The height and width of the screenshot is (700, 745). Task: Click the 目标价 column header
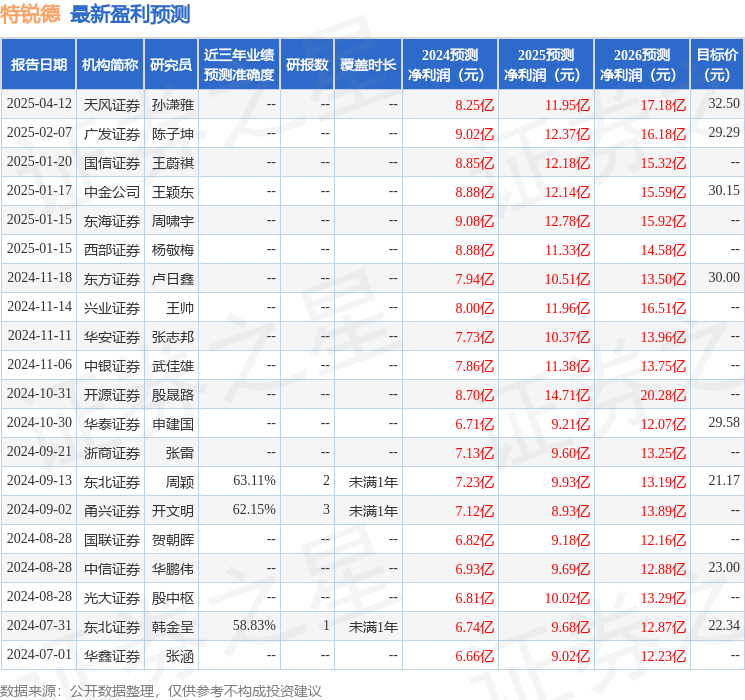[x=717, y=65]
